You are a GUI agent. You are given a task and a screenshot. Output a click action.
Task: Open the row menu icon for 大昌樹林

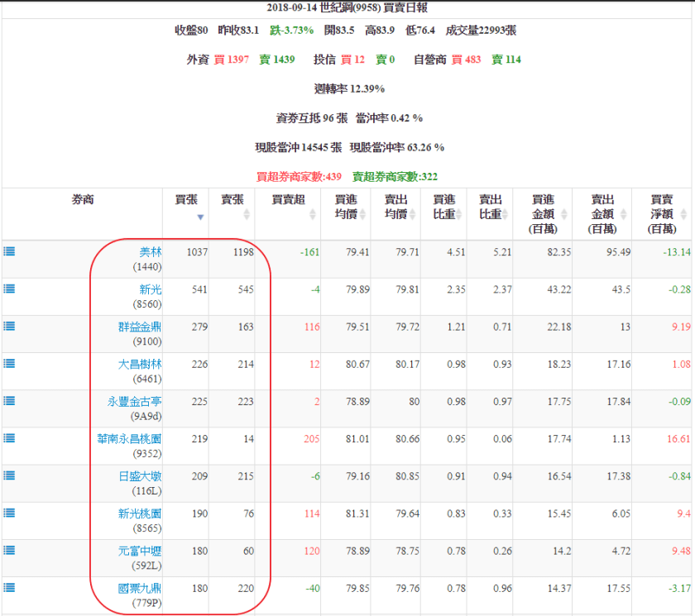pyautogui.click(x=9, y=363)
